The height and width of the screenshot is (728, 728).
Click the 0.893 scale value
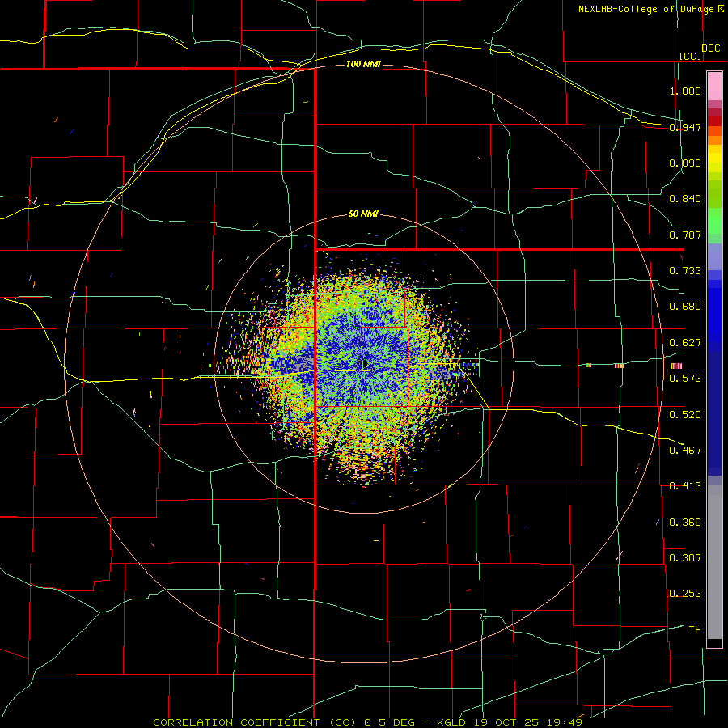click(685, 163)
